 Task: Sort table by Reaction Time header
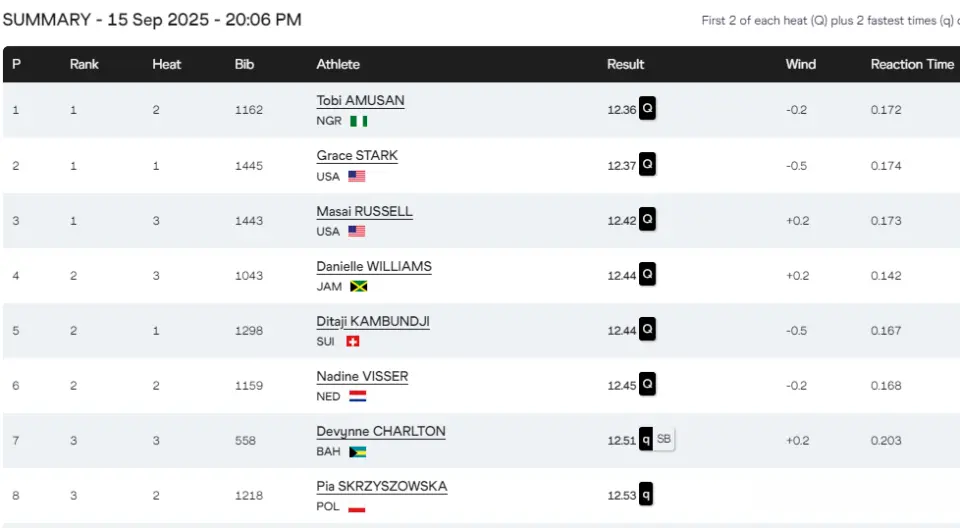pos(912,64)
